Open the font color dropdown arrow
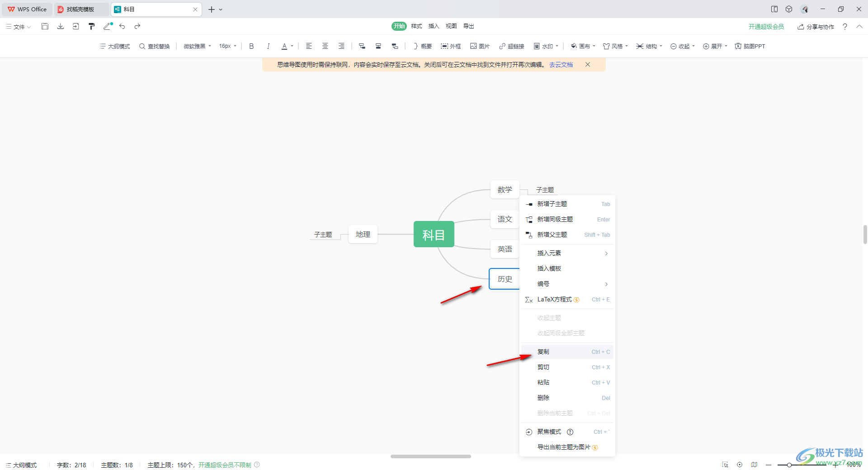This screenshot has height=470, width=868. click(292, 46)
